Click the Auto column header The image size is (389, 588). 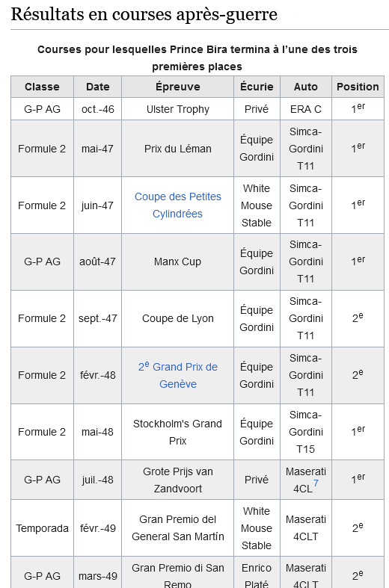click(306, 87)
